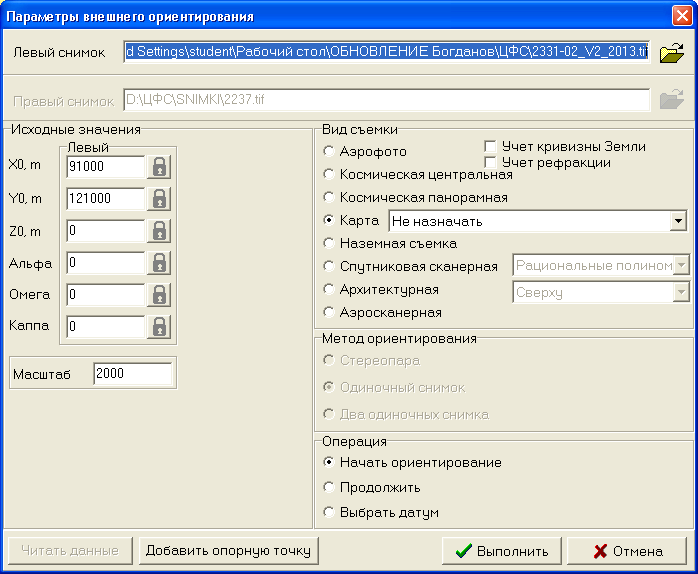Image resolution: width=698 pixels, height=574 pixels.
Task: Toggle the lock icon next to Z0 field
Action: point(158,230)
